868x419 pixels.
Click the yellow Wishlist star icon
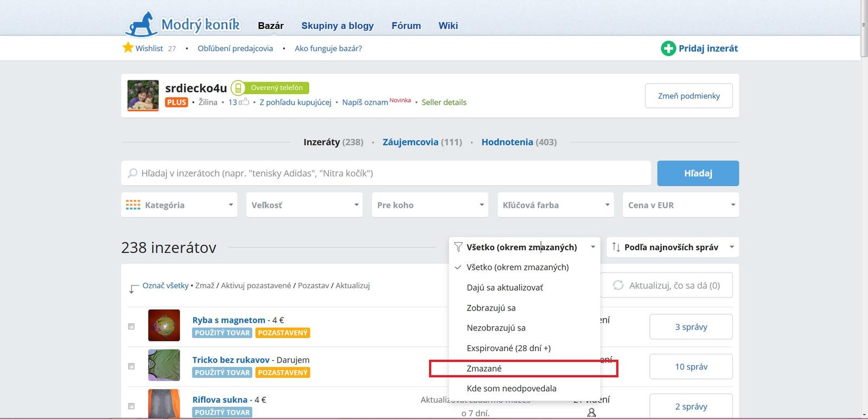click(128, 48)
